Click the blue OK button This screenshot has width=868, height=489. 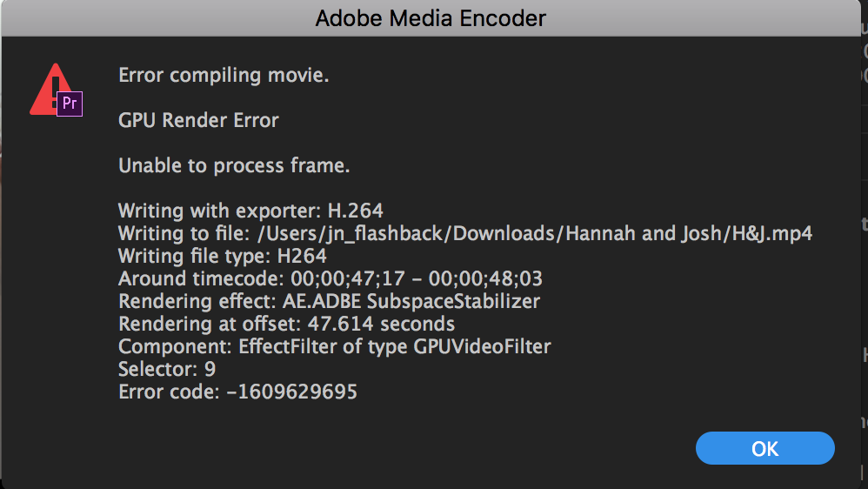click(765, 448)
